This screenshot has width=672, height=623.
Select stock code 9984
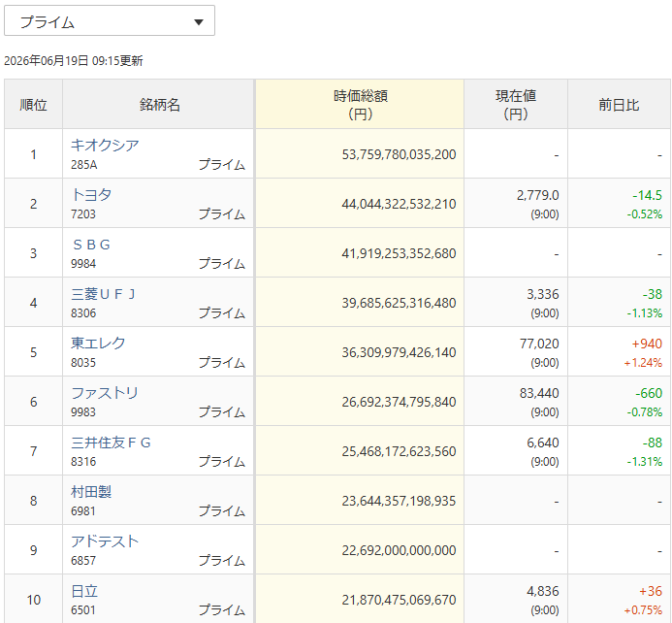(83, 263)
